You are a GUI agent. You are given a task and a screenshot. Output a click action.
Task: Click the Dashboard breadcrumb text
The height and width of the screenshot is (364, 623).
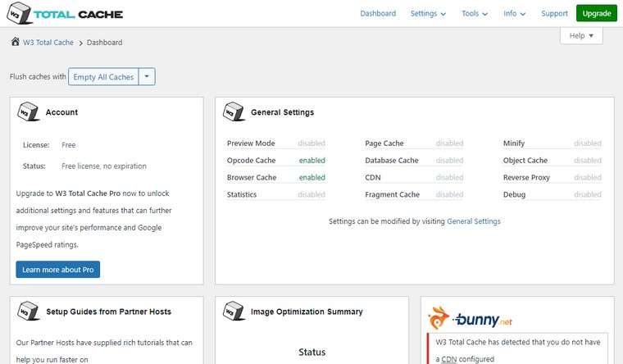[x=104, y=43]
